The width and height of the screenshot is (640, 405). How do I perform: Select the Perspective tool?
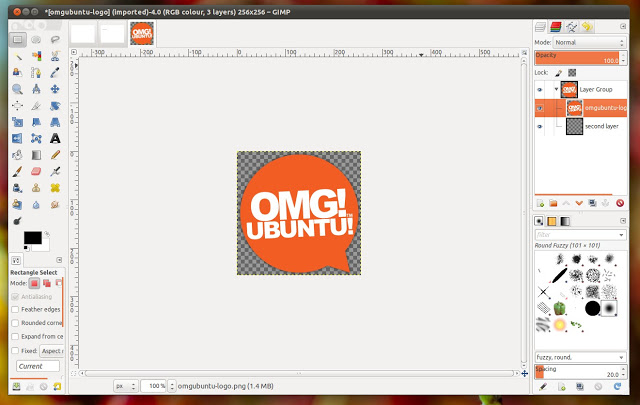[55, 122]
